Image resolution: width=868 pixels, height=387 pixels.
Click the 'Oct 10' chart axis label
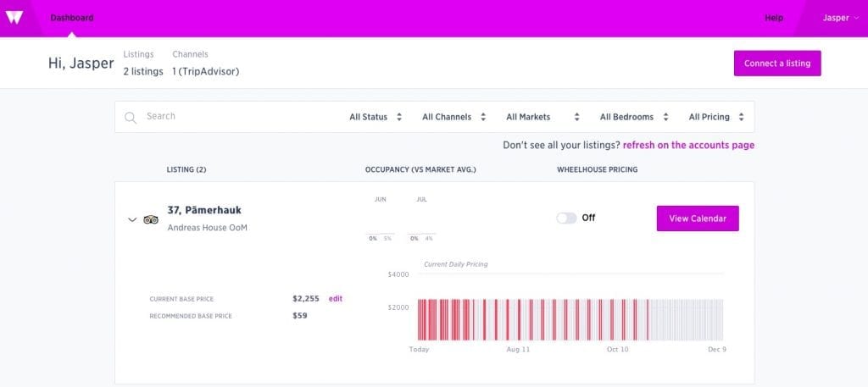point(618,350)
